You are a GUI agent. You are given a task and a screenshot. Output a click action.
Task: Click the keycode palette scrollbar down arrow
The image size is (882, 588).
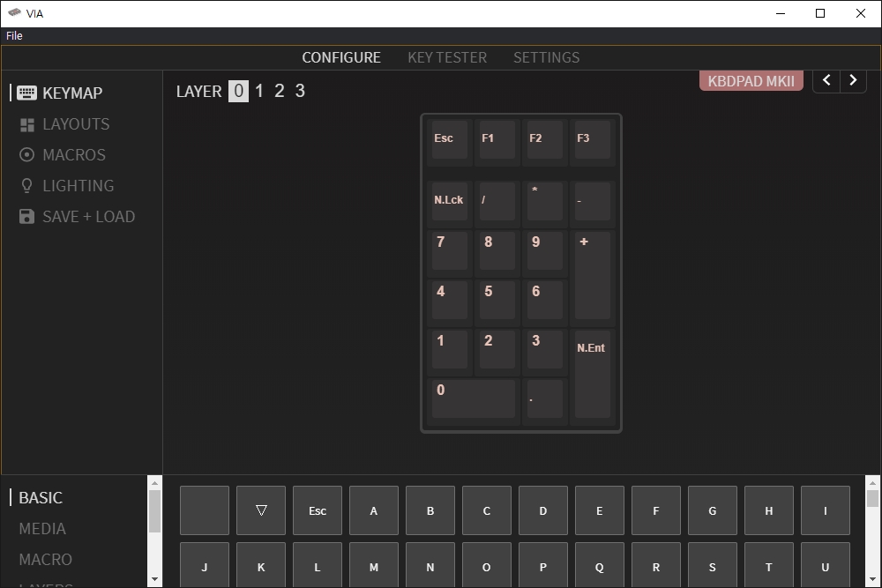click(x=872, y=579)
